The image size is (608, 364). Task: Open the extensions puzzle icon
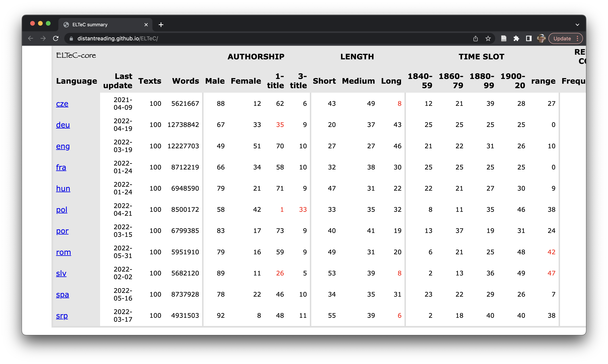[x=516, y=39]
